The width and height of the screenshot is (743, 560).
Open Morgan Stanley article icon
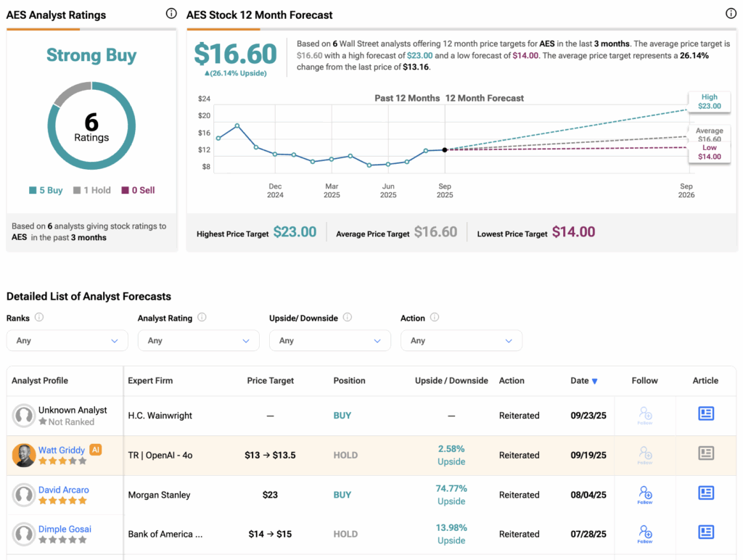(x=705, y=493)
